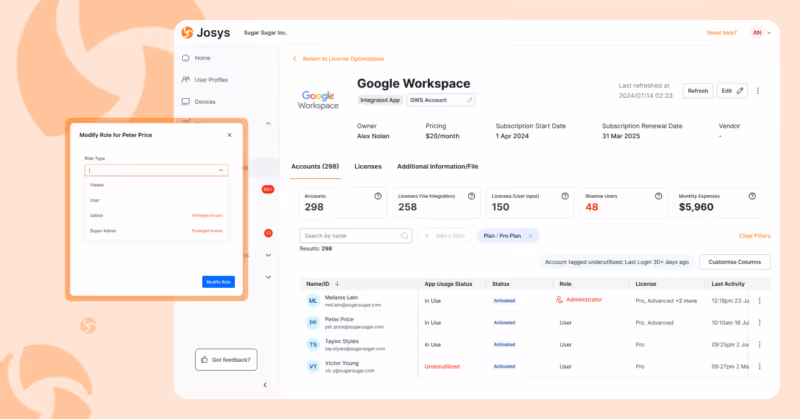The image size is (800, 419).
Task: Click the User Profiles people icon
Action: coord(186,80)
